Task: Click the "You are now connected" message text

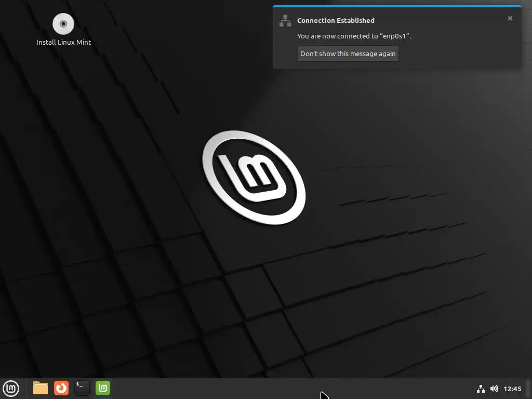Action: pyautogui.click(x=354, y=36)
